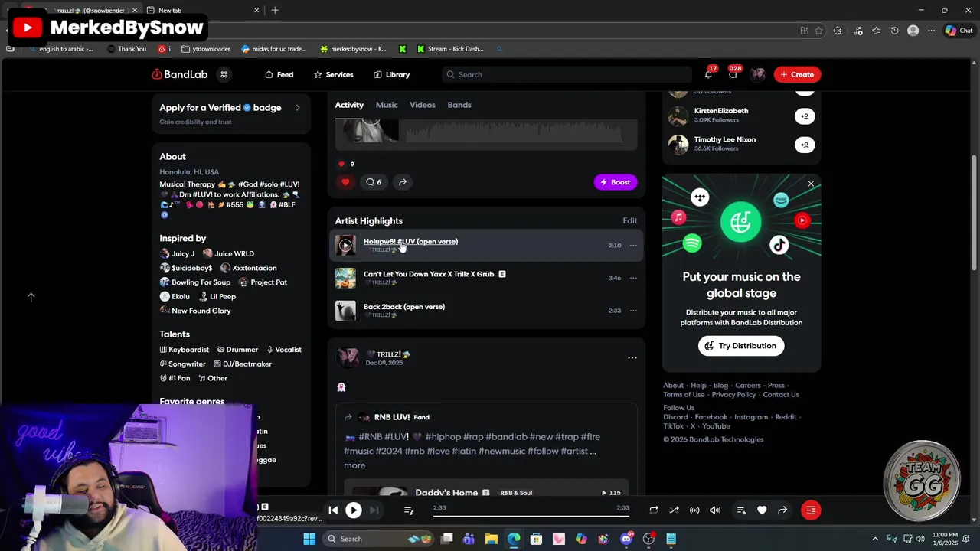Edit Artist Highlights

(x=629, y=220)
